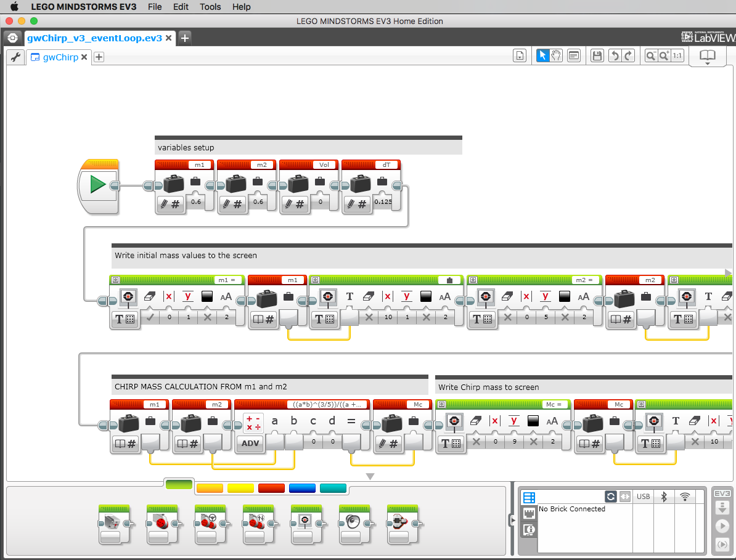Add a new project with plus button
The height and width of the screenshot is (560, 736).
[x=185, y=38]
